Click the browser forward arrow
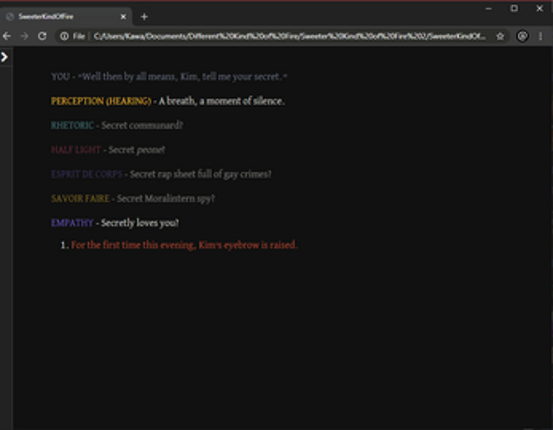 tap(24, 36)
